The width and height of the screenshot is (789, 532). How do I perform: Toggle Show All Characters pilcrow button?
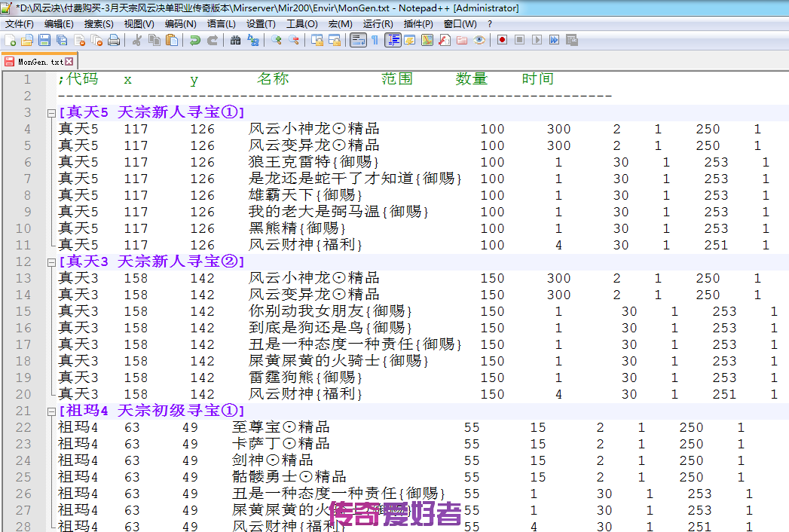375,40
